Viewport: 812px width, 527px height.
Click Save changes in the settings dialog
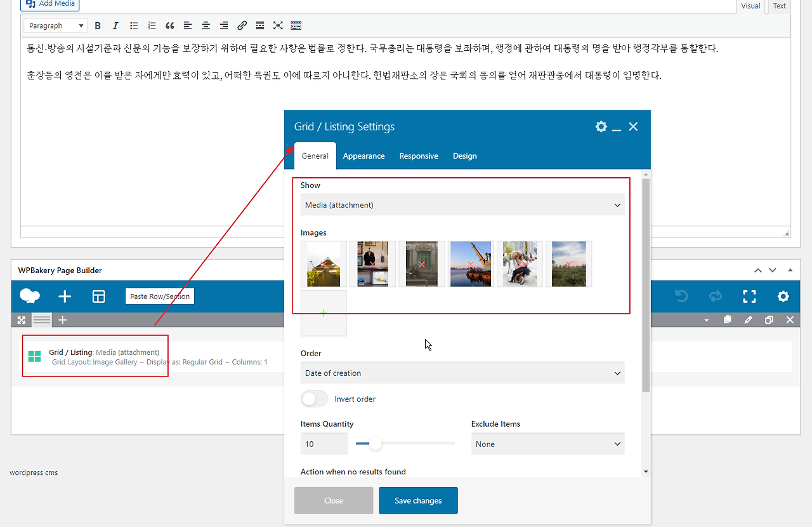(418, 500)
